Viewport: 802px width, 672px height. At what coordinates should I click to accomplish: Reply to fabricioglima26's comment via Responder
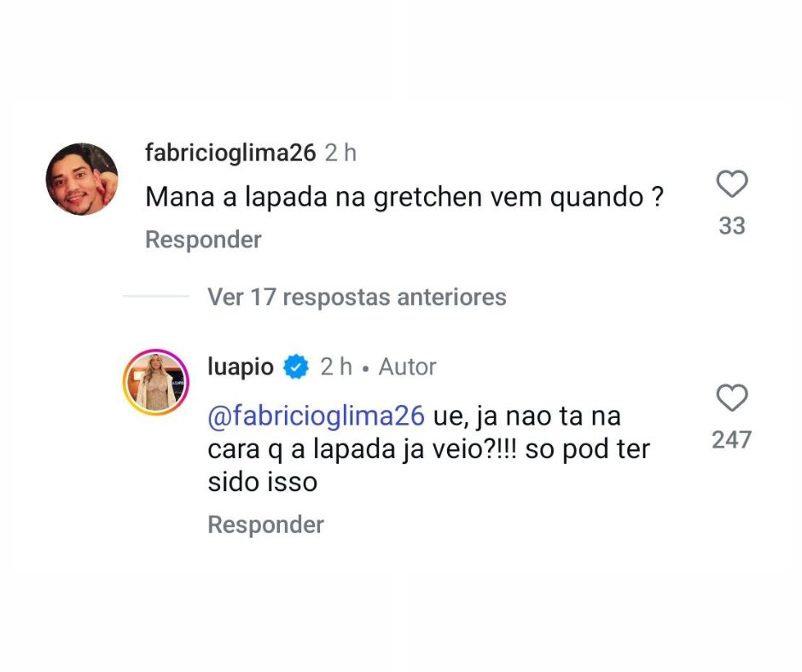pos(203,240)
